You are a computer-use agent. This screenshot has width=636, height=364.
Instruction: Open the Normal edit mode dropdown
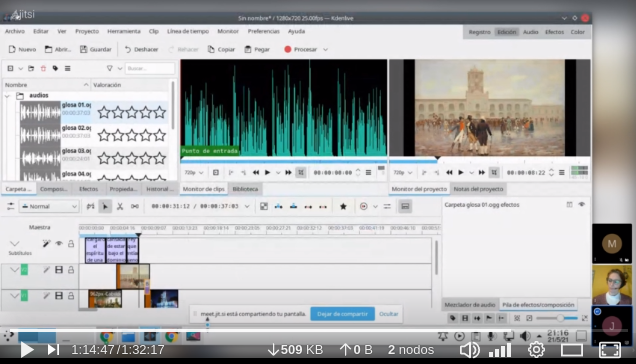pyautogui.click(x=49, y=207)
